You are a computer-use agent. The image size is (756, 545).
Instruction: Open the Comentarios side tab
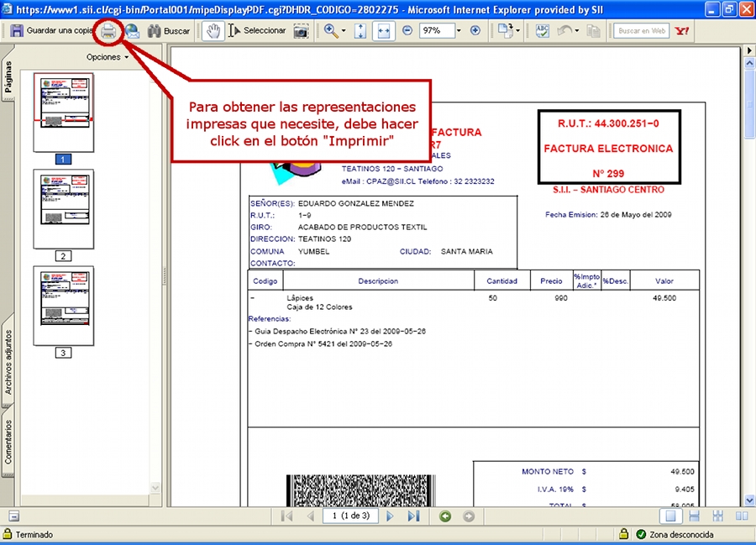pyautogui.click(x=8, y=442)
